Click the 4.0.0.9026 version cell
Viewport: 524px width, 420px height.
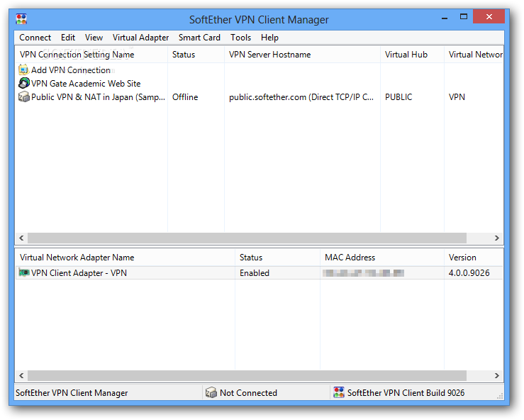[469, 273]
